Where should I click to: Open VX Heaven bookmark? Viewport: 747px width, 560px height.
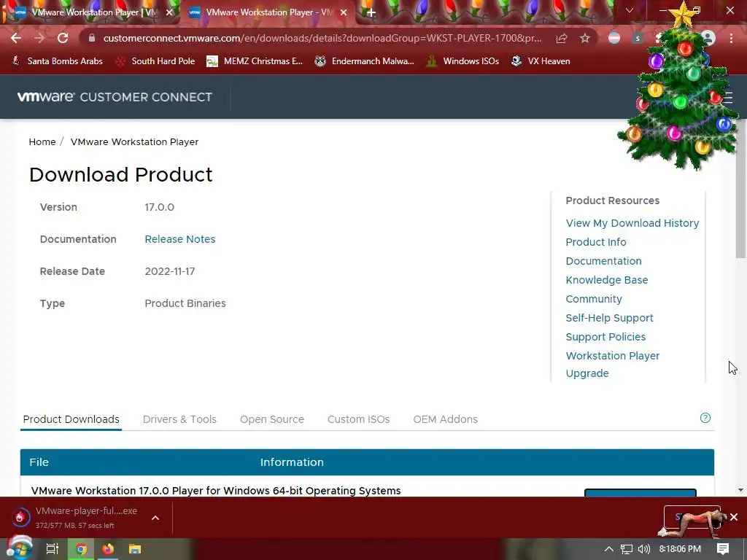[x=541, y=61]
